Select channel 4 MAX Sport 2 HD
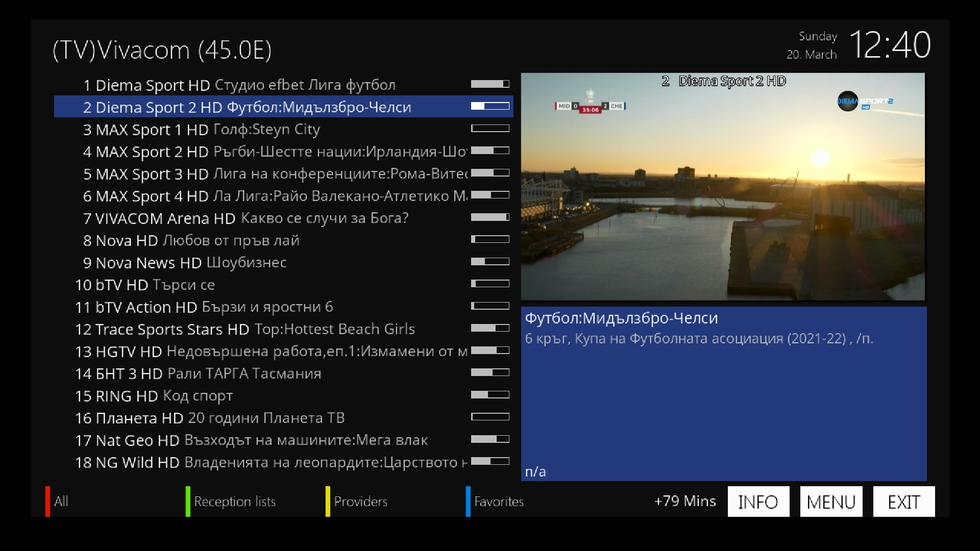The height and width of the screenshot is (551, 980). (283, 151)
